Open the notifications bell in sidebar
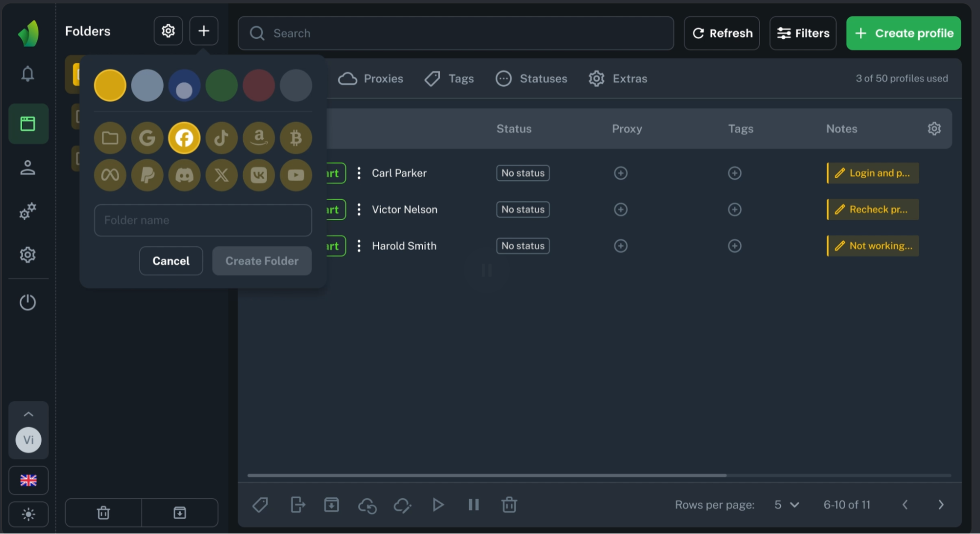The width and height of the screenshot is (980, 534). coord(28,74)
